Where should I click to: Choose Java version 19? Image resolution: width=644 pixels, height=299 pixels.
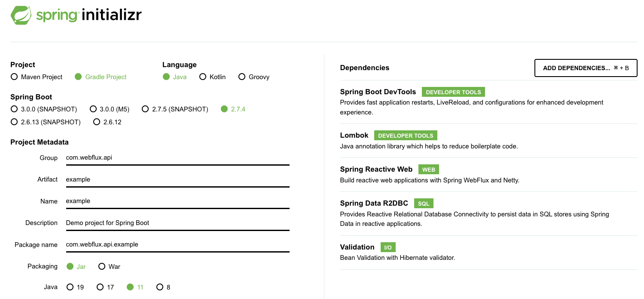pos(75,287)
